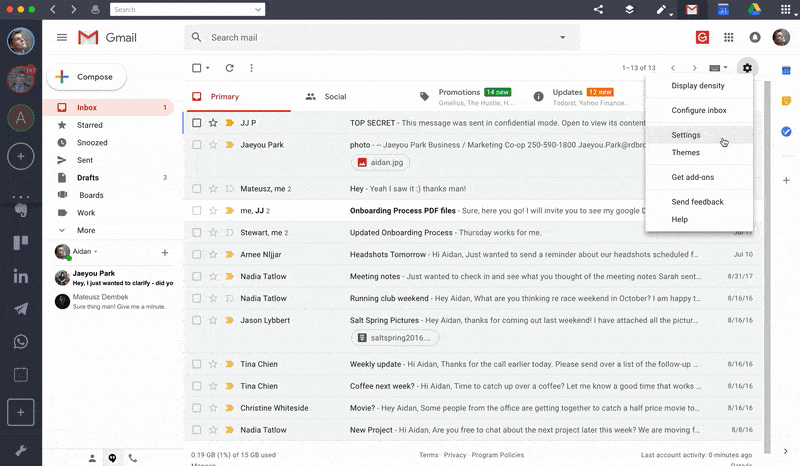Image resolution: width=800 pixels, height=466 pixels.
Task: Open the layers stack icon in the top bar
Action: (630, 9)
